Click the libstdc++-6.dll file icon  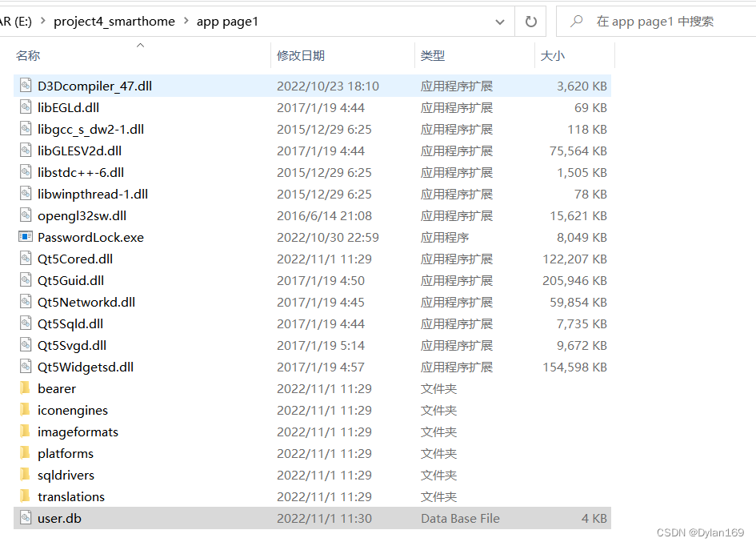(26, 172)
